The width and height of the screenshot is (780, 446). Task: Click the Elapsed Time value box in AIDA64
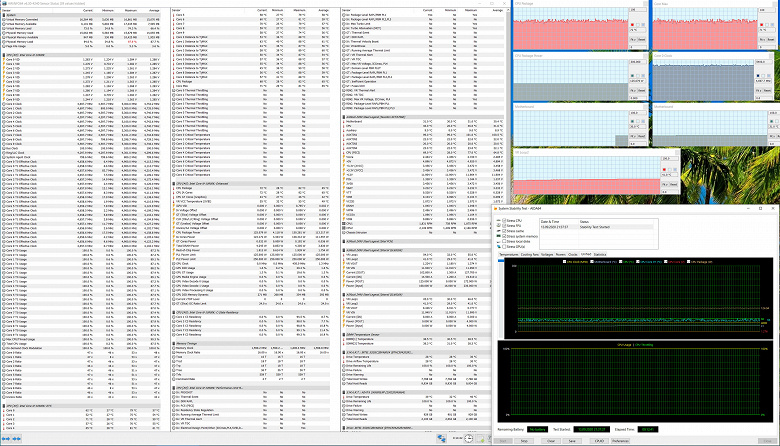[647, 429]
